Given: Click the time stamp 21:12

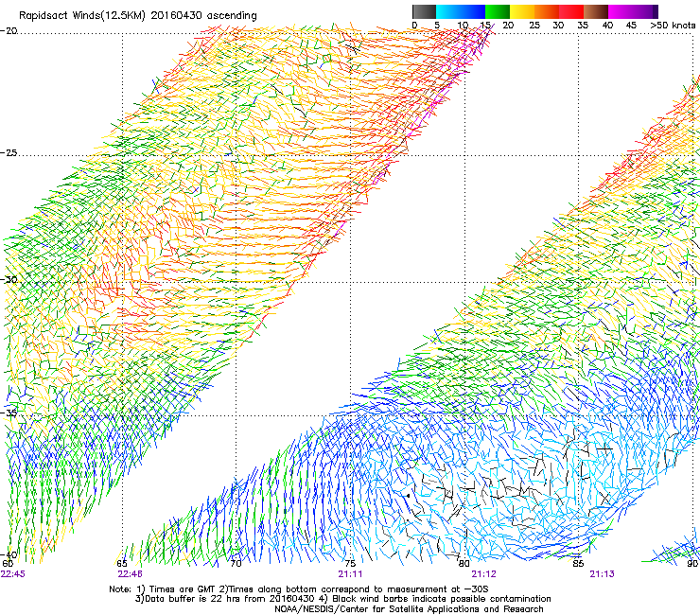Looking at the screenshot, I should [x=484, y=574].
